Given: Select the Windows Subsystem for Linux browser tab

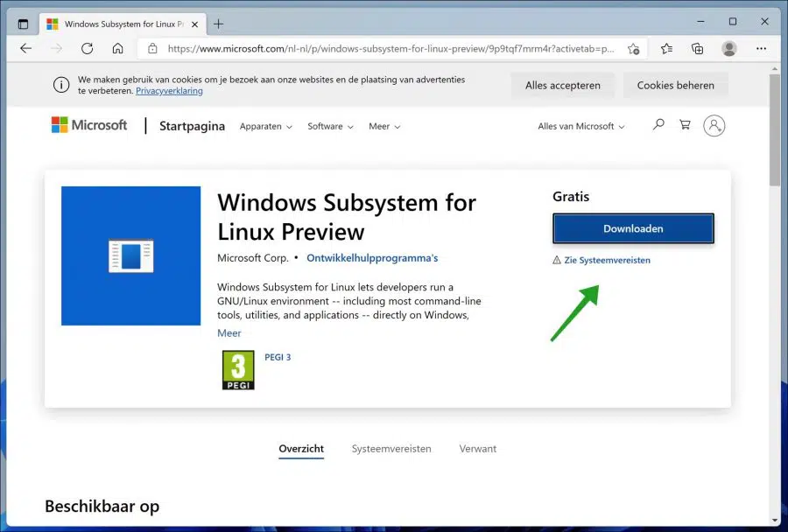Looking at the screenshot, I should 123,24.
